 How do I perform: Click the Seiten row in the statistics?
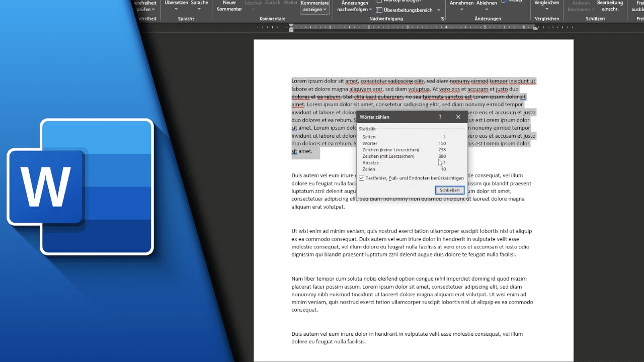click(x=404, y=137)
